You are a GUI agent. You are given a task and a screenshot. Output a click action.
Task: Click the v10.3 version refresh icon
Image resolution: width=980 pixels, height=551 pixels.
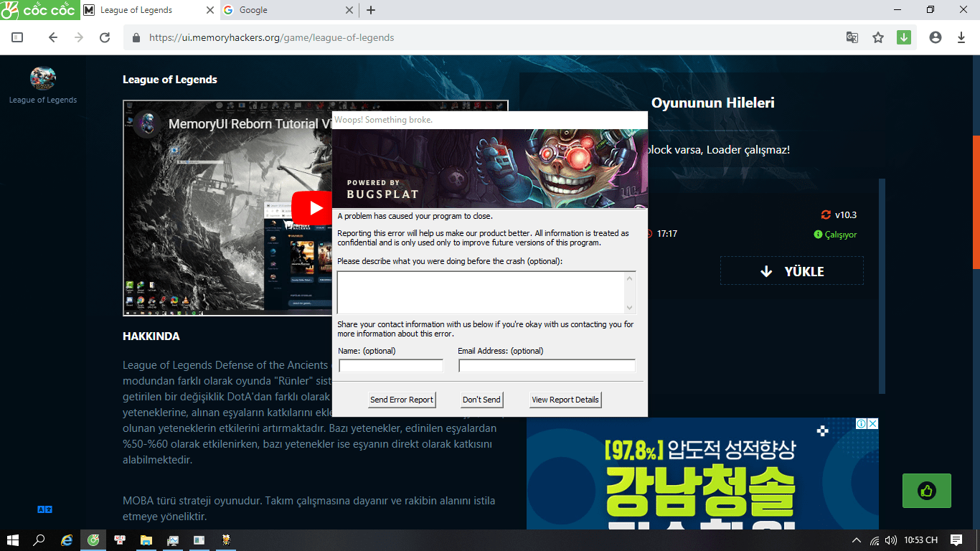click(826, 215)
